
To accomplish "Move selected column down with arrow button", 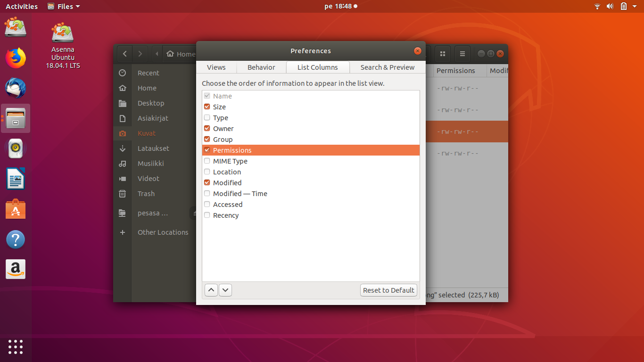I will pyautogui.click(x=225, y=290).
